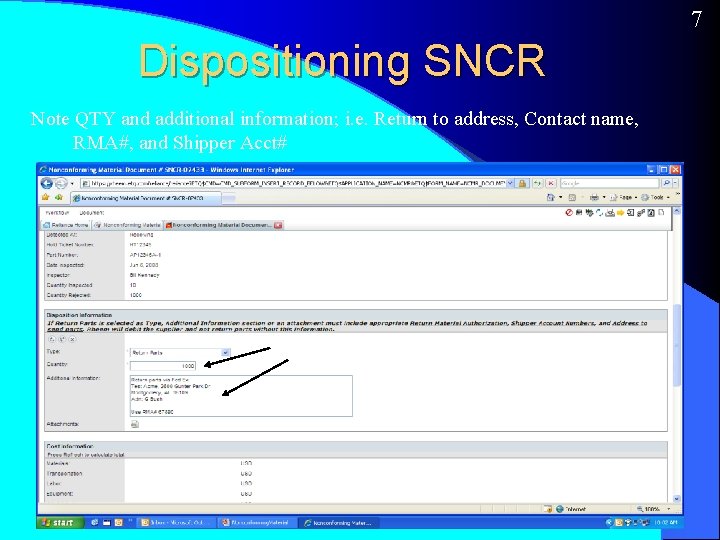The image size is (720, 540).
Task: Click the Internet zone status bar entry
Action: coord(570,509)
